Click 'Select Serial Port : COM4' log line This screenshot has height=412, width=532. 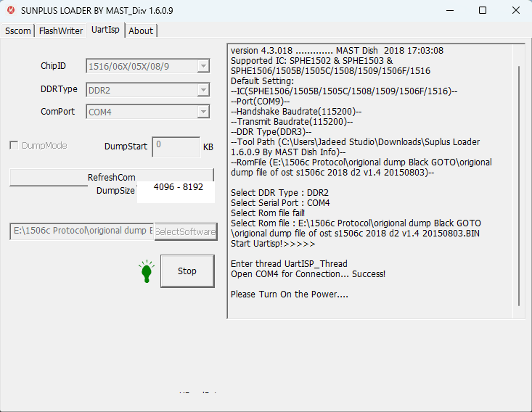[x=280, y=203]
